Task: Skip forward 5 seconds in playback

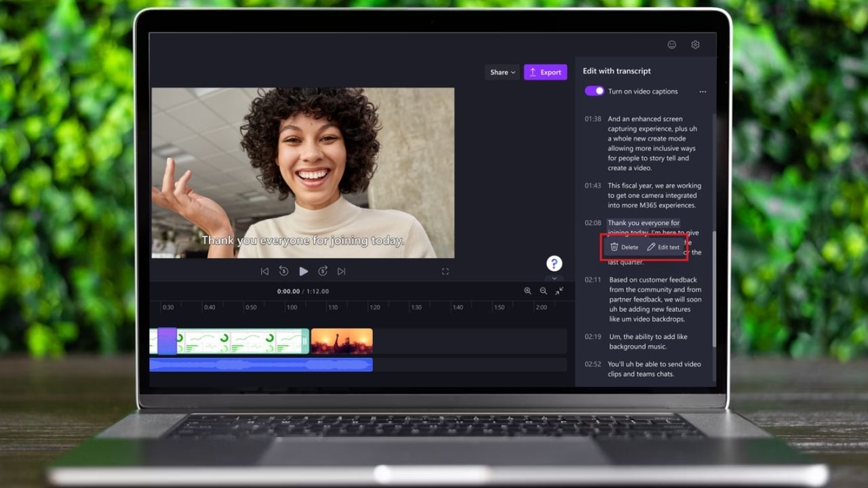Action: point(323,270)
